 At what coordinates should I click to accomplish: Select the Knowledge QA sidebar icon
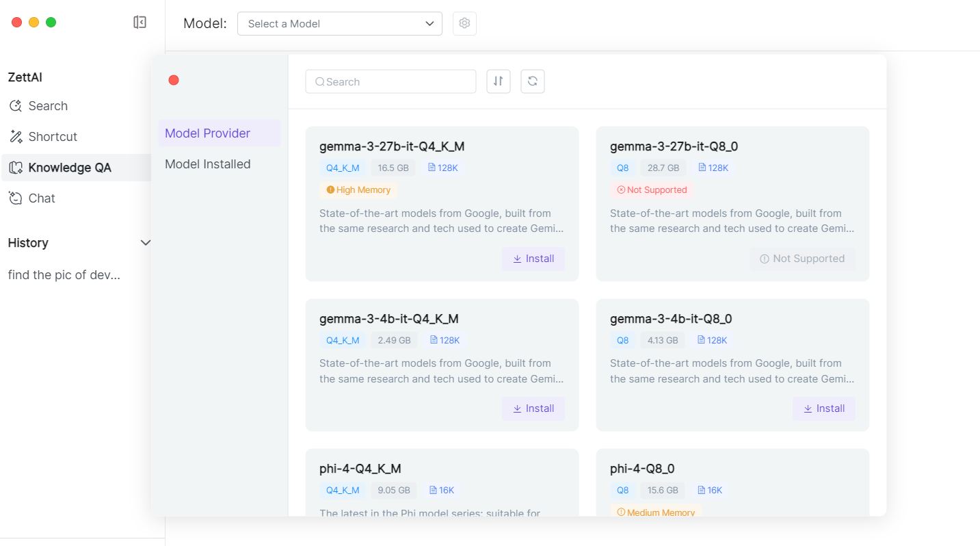15,167
